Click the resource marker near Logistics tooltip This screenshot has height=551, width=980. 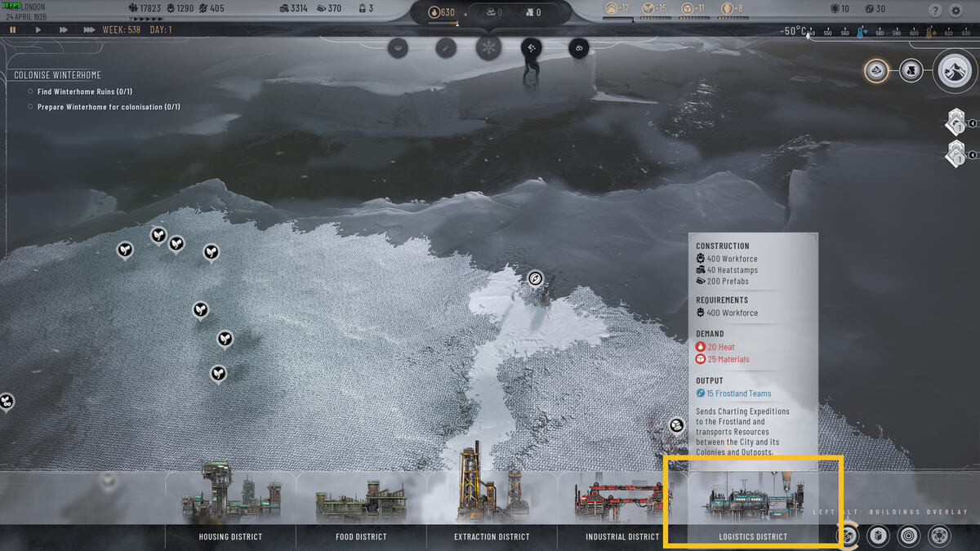(x=676, y=425)
